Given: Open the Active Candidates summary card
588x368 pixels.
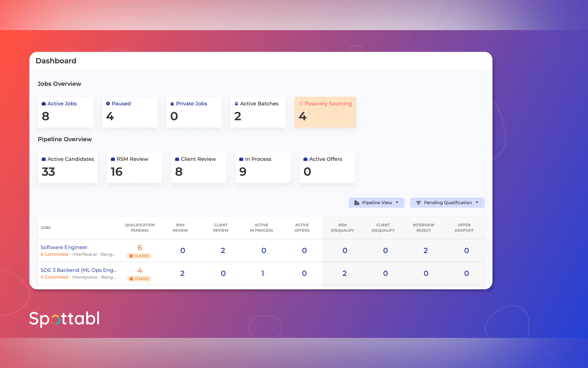Looking at the screenshot, I should (68, 168).
